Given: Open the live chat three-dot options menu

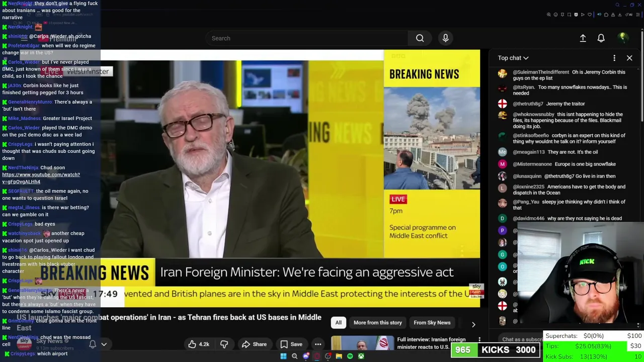Looking at the screenshot, I should [x=614, y=58].
